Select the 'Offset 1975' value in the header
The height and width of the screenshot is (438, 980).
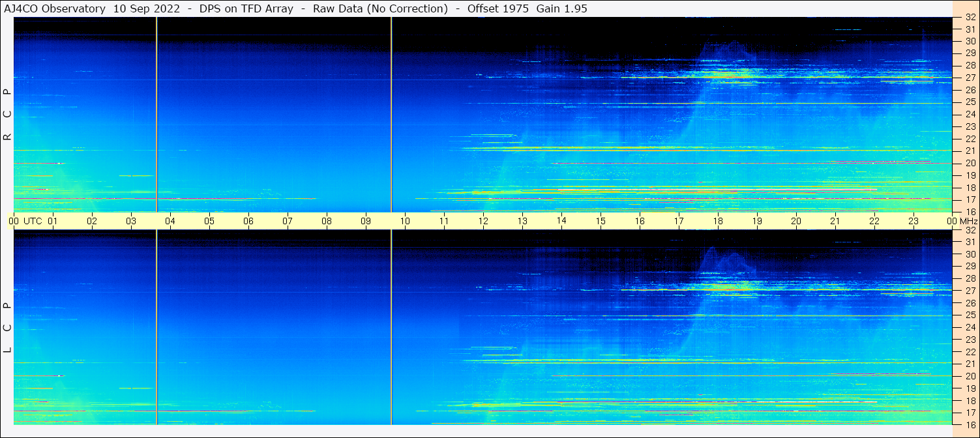(497, 8)
